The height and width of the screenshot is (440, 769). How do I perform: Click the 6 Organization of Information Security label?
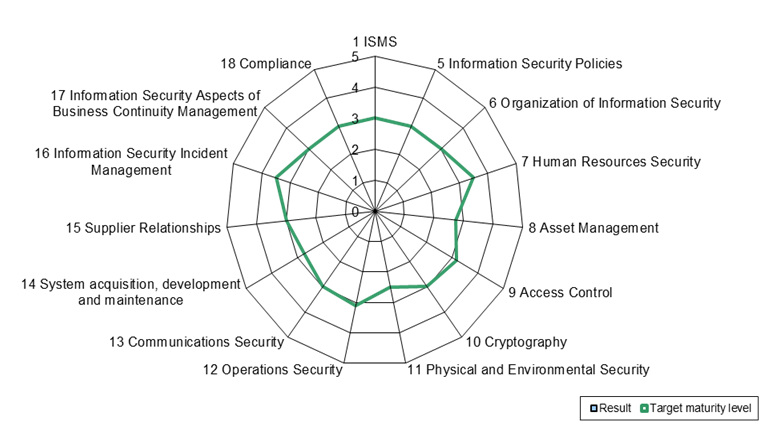pyautogui.click(x=605, y=103)
